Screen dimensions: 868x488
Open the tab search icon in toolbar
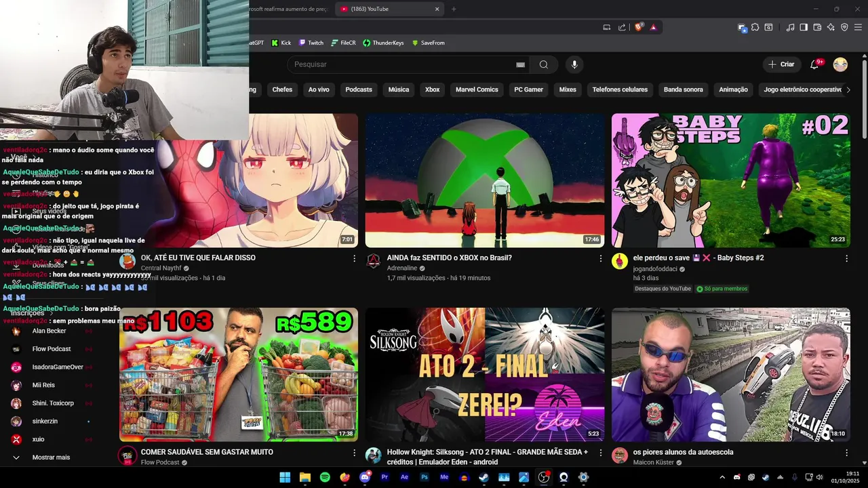[x=768, y=27]
